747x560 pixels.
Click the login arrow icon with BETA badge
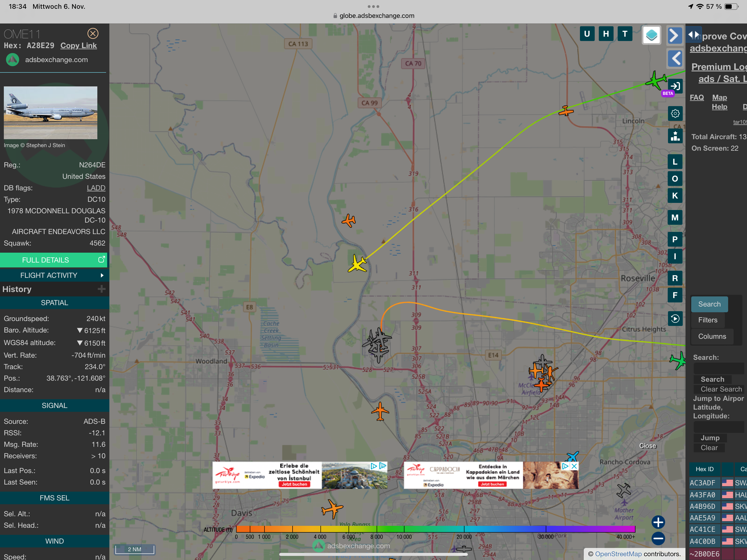click(x=675, y=86)
